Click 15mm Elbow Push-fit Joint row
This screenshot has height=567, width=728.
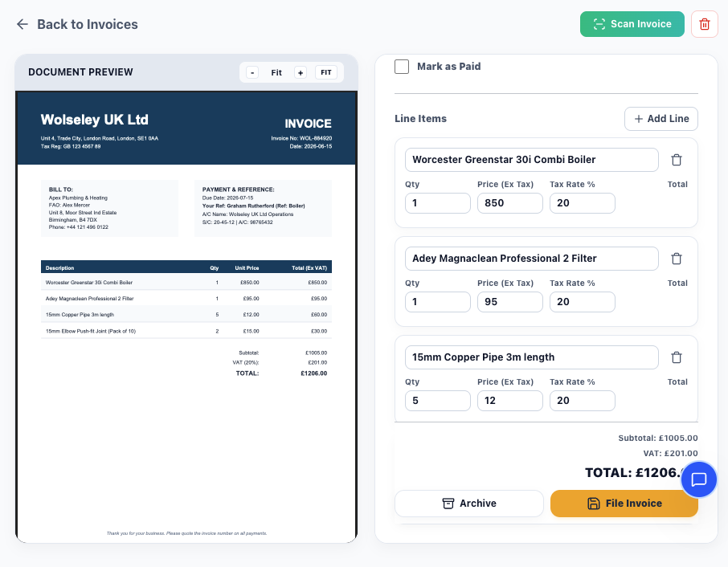[x=186, y=332]
